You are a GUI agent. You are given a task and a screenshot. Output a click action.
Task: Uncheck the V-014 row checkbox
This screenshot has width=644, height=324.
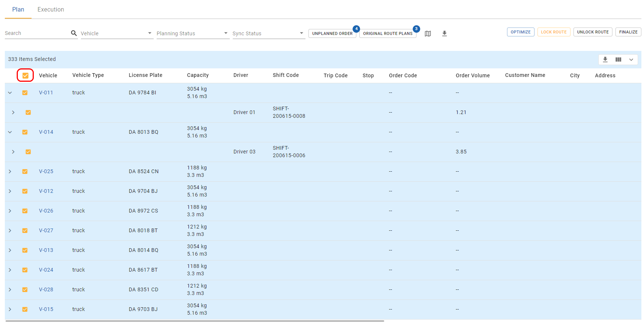25,132
